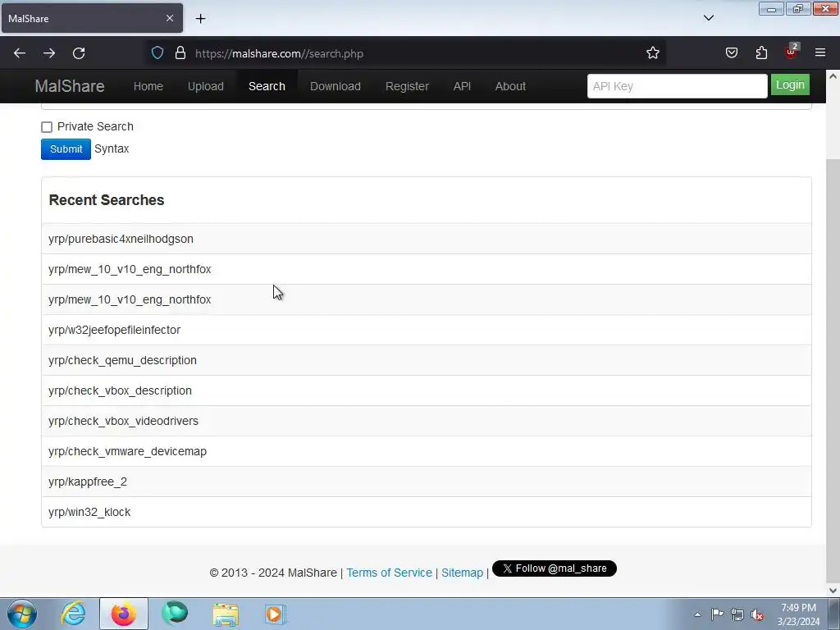Show hidden system tray icons
The image size is (840, 630).
pos(697,614)
